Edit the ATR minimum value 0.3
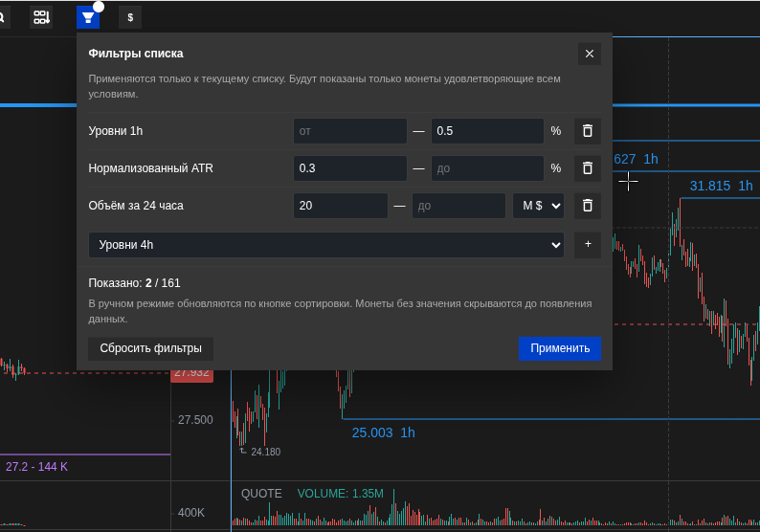 coord(350,168)
